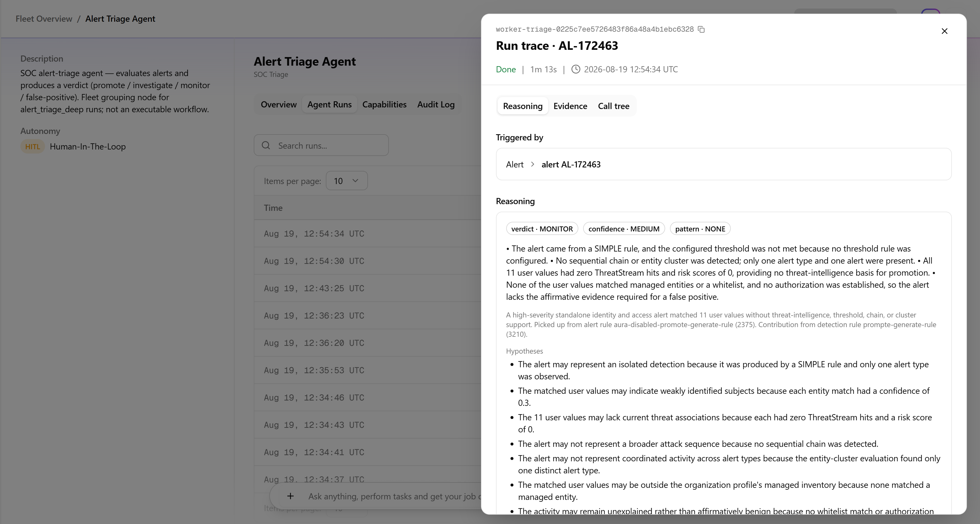Click the clock icon beside the timestamp
This screenshot has height=524, width=980.
coord(576,69)
